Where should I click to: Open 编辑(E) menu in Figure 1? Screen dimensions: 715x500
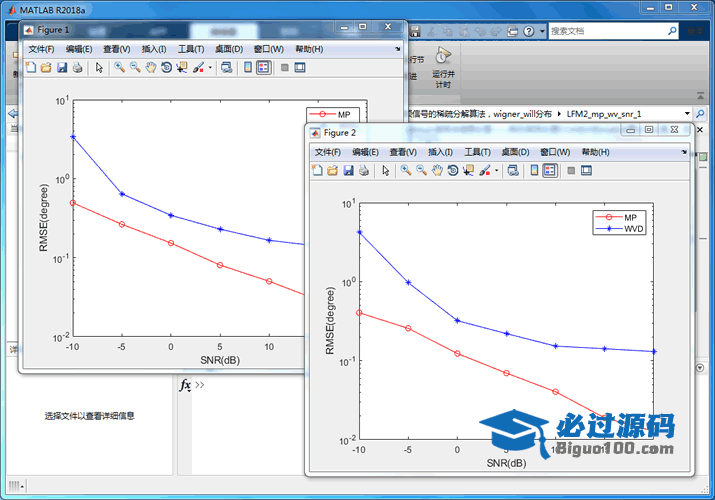(79, 49)
